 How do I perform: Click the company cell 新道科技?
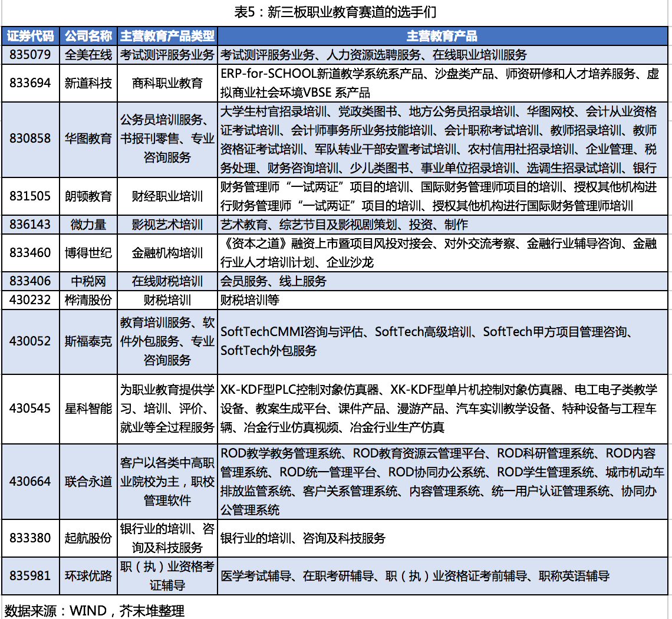coord(88,83)
